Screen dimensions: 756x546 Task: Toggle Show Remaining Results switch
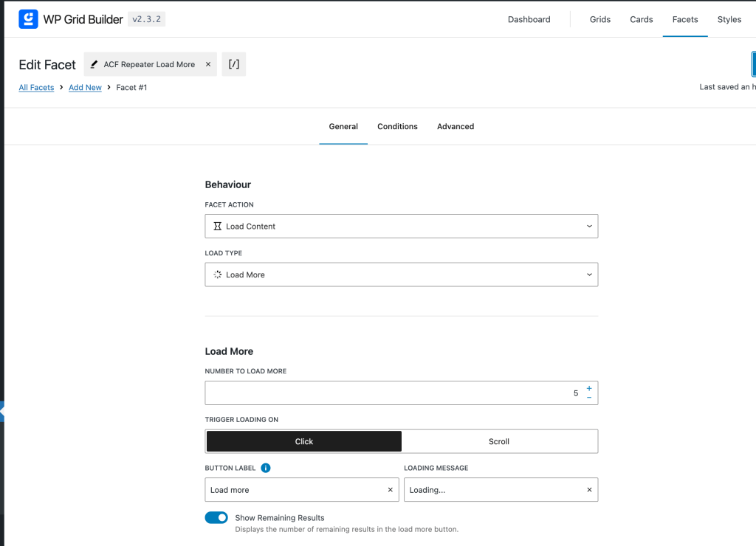[x=216, y=518]
